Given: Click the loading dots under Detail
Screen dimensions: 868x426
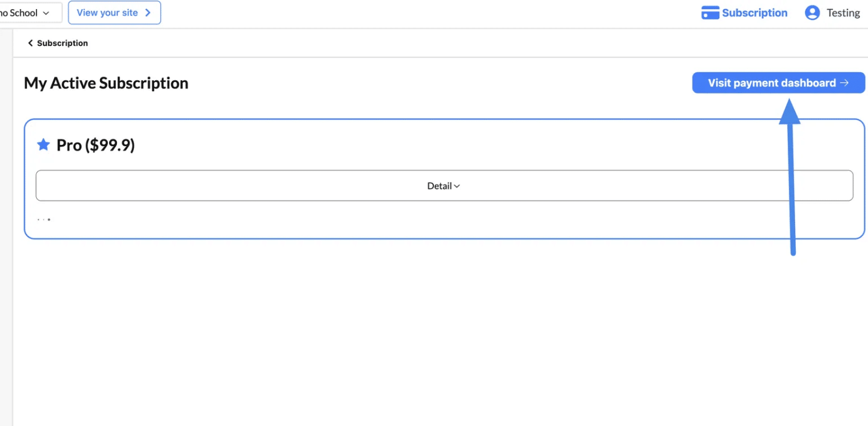Looking at the screenshot, I should click(x=43, y=219).
